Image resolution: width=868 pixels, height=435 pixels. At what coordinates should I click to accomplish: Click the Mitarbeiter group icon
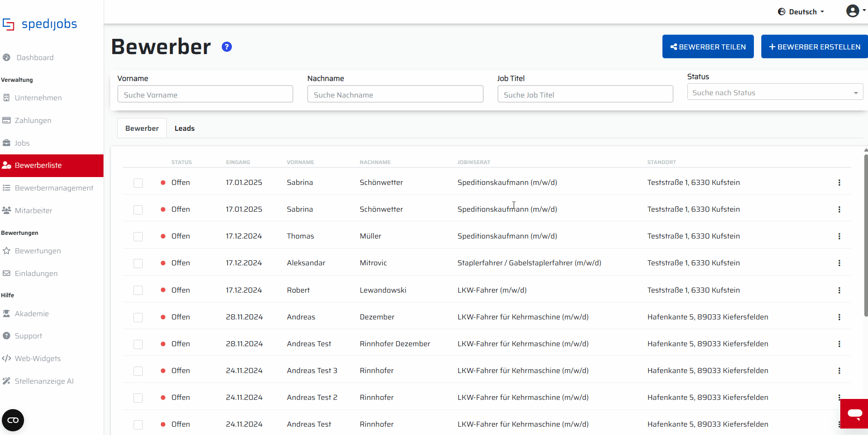(6, 210)
